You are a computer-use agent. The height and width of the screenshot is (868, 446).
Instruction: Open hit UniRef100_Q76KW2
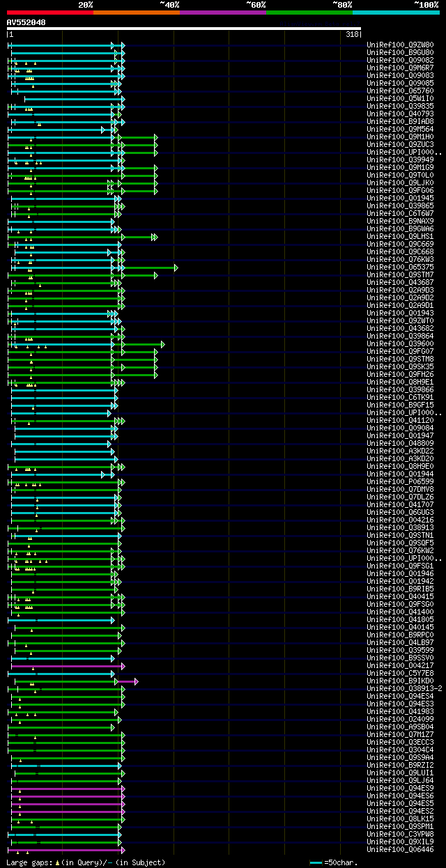pyautogui.click(x=400, y=551)
